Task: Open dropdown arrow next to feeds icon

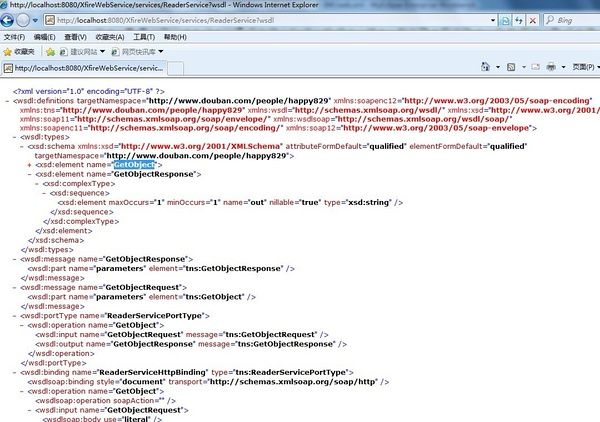Action: coord(524,67)
